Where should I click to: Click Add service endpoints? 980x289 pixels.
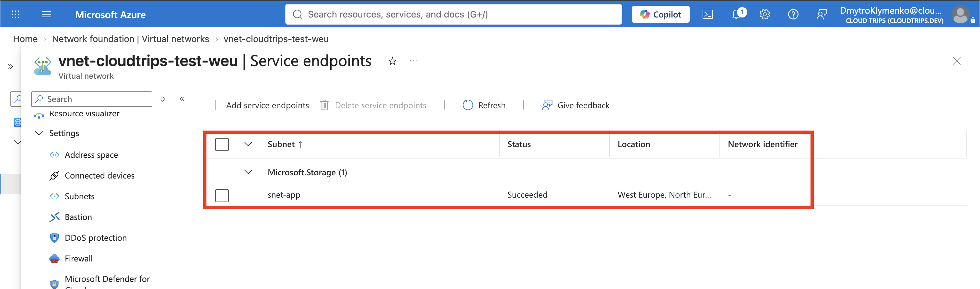[260, 105]
